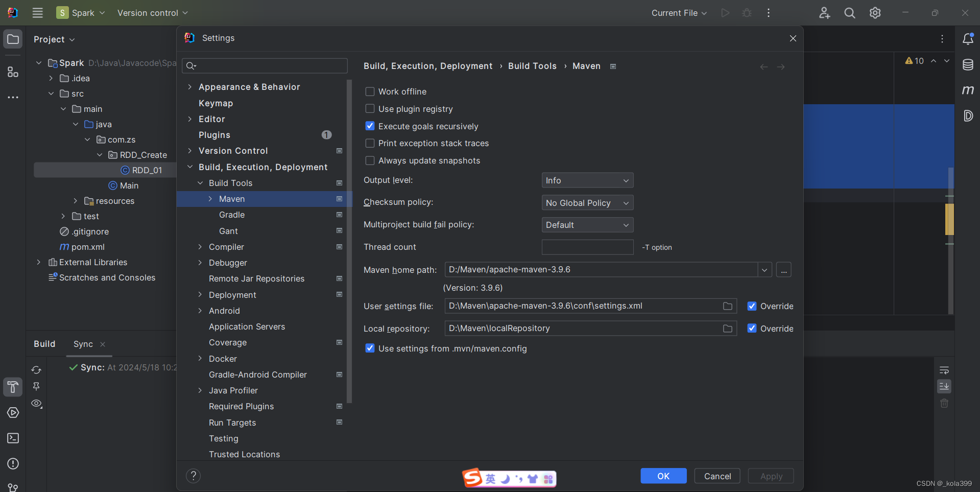Enable the Work offline checkbox
This screenshot has width=980, height=492.
click(x=370, y=91)
